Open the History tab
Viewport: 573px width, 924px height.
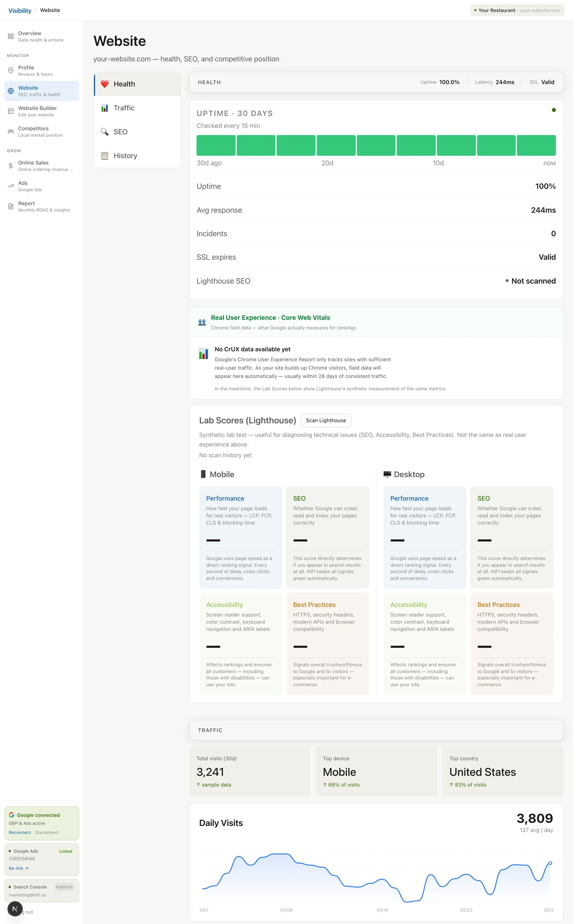pos(137,155)
